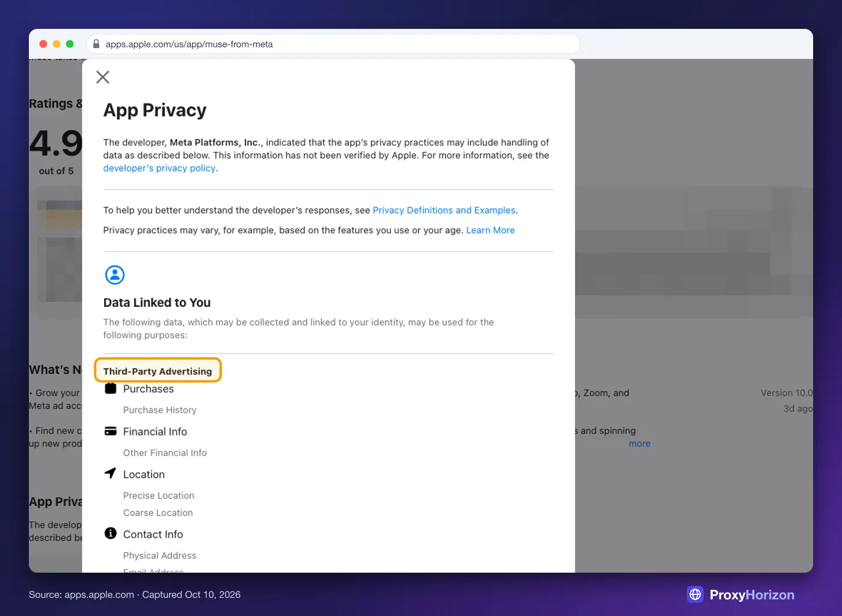This screenshot has height=616, width=842.
Task: Click the Learn More link
Action: point(490,230)
